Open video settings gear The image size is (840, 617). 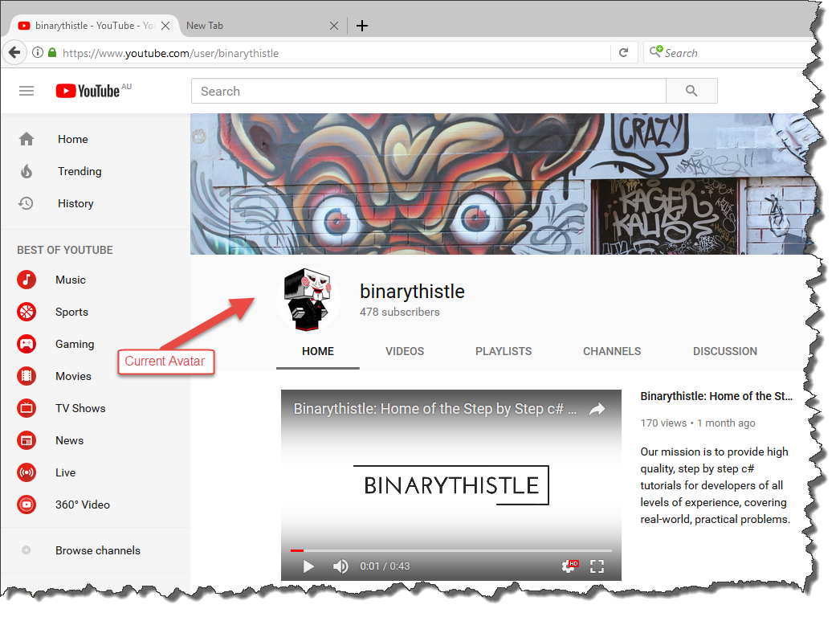tap(569, 566)
